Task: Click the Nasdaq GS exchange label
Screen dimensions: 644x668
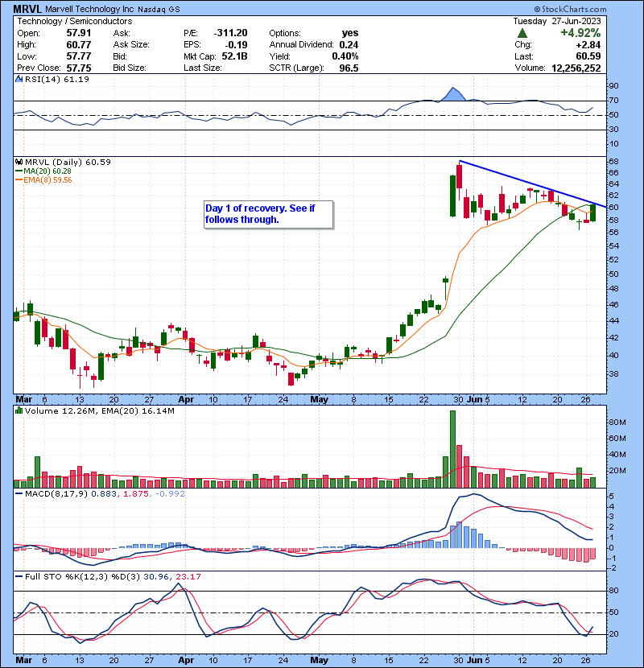Action: tap(159, 10)
